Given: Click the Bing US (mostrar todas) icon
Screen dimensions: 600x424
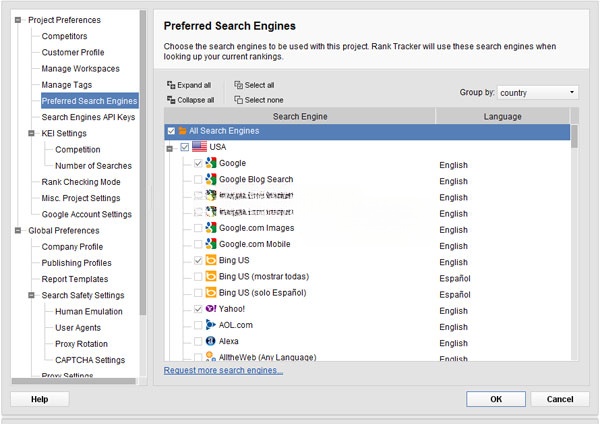Looking at the screenshot, I should point(211,276).
